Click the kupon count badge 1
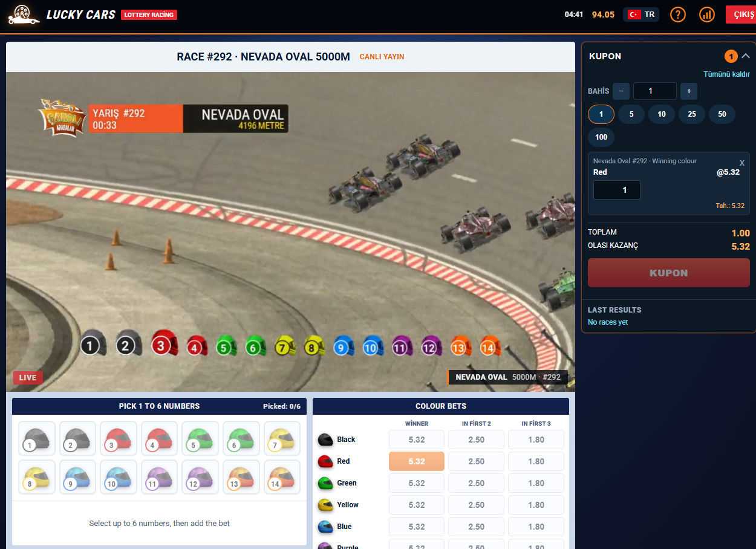Image resolution: width=756 pixels, height=549 pixels. pyautogui.click(x=731, y=56)
